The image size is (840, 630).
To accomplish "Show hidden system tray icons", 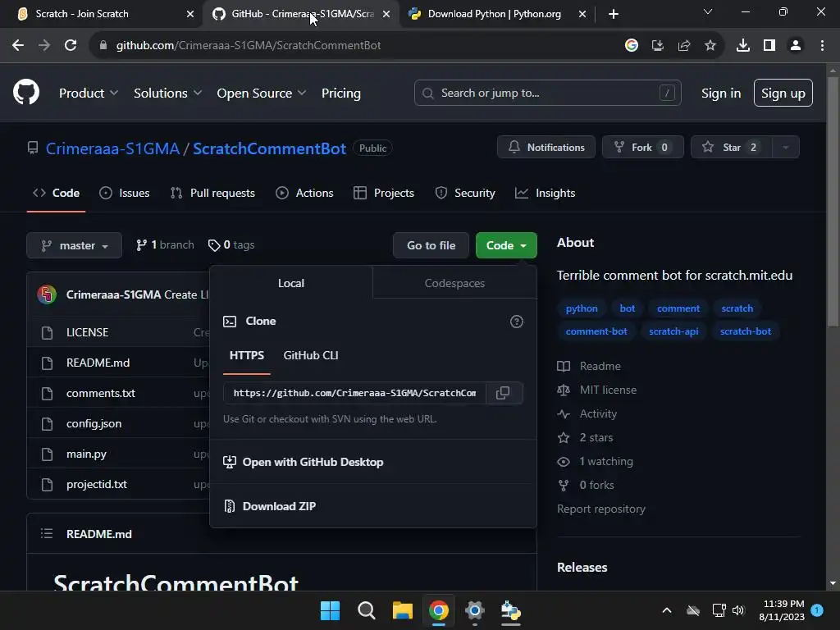I will pyautogui.click(x=667, y=610).
